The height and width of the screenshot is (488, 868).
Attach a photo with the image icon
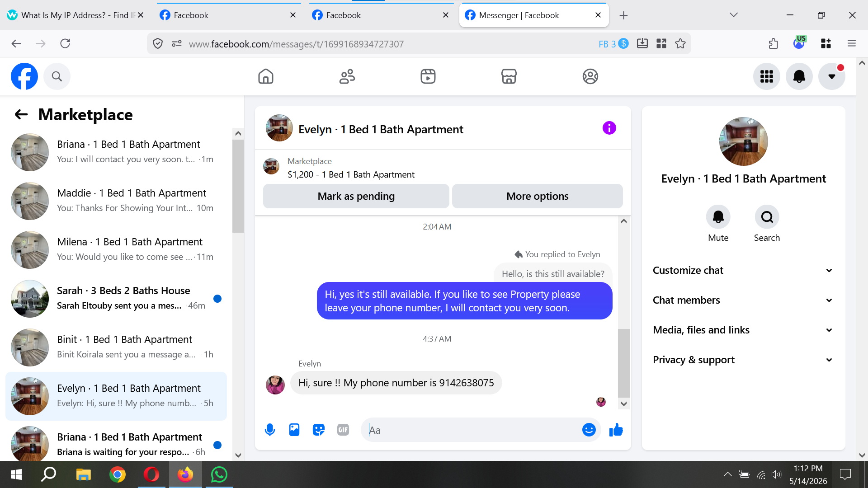(294, 430)
